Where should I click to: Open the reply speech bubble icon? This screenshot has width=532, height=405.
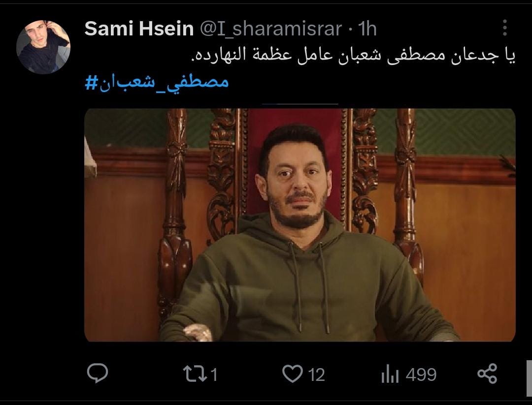click(98, 373)
